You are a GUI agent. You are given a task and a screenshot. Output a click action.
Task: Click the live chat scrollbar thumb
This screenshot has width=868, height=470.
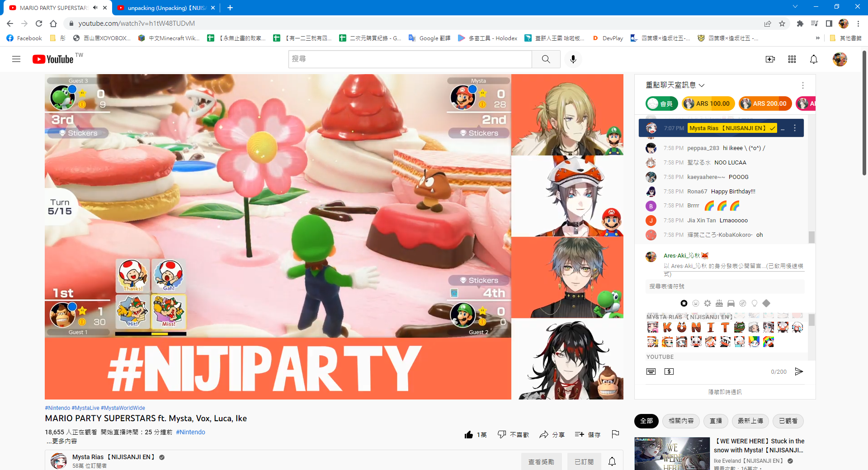[x=811, y=237]
